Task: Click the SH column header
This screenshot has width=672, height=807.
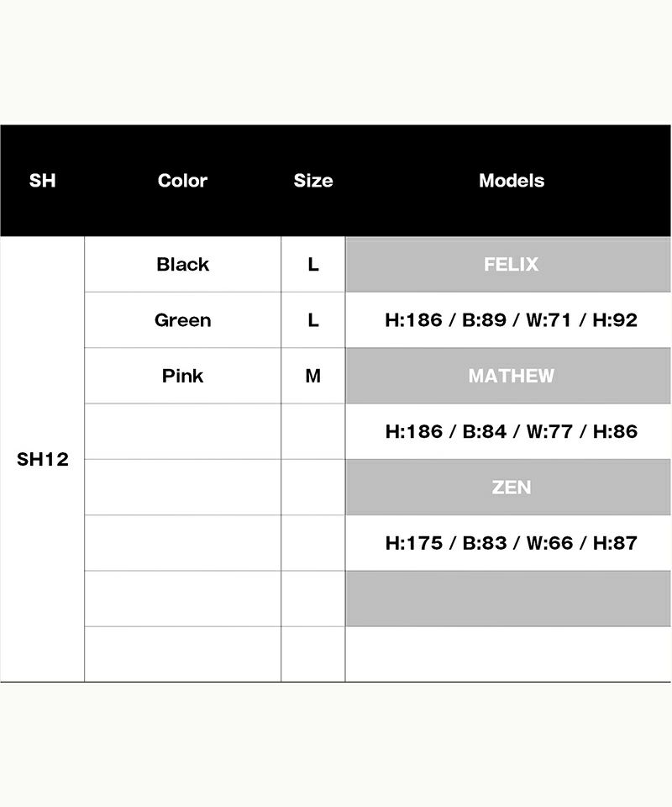Action: coord(42,181)
